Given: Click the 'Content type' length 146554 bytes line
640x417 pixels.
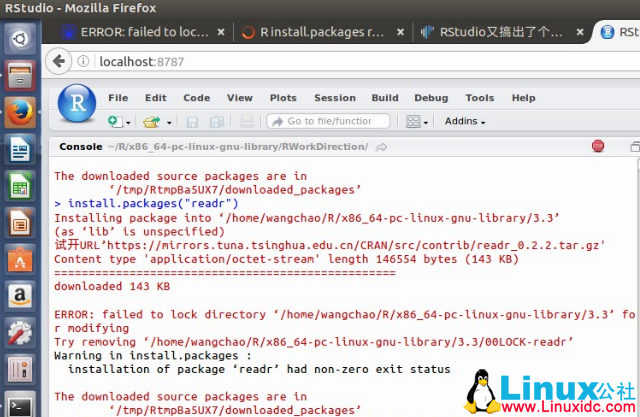Looking at the screenshot, I should pos(286,259).
